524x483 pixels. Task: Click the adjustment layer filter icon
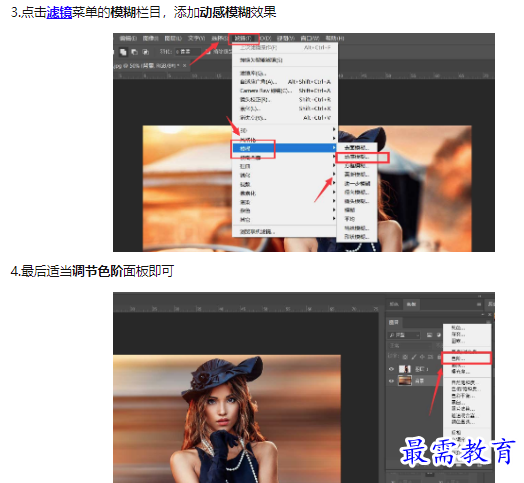439,335
